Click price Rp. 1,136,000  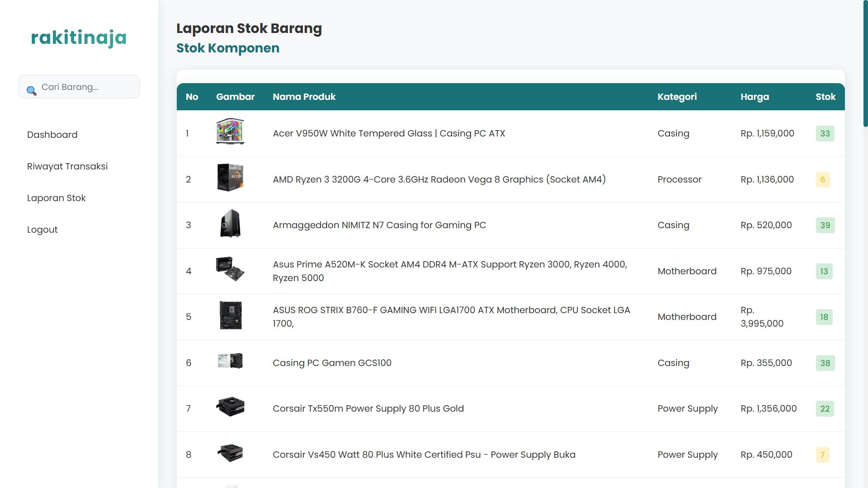(767, 179)
